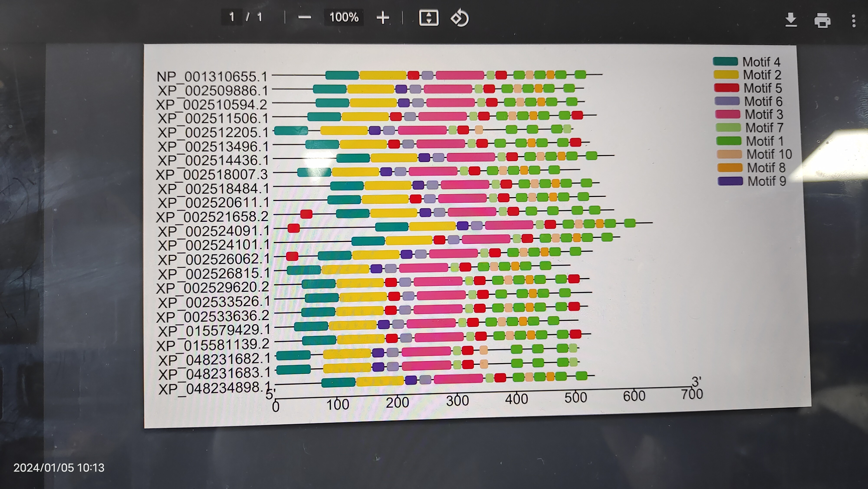Click the label XP_015581139.2
Viewport: 868px width, 489px height.
213,345
